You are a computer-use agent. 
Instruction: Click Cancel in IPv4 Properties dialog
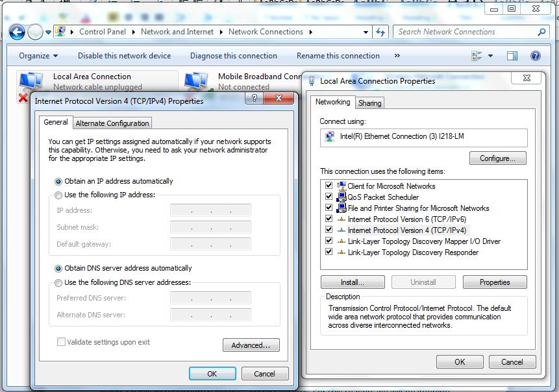click(264, 373)
